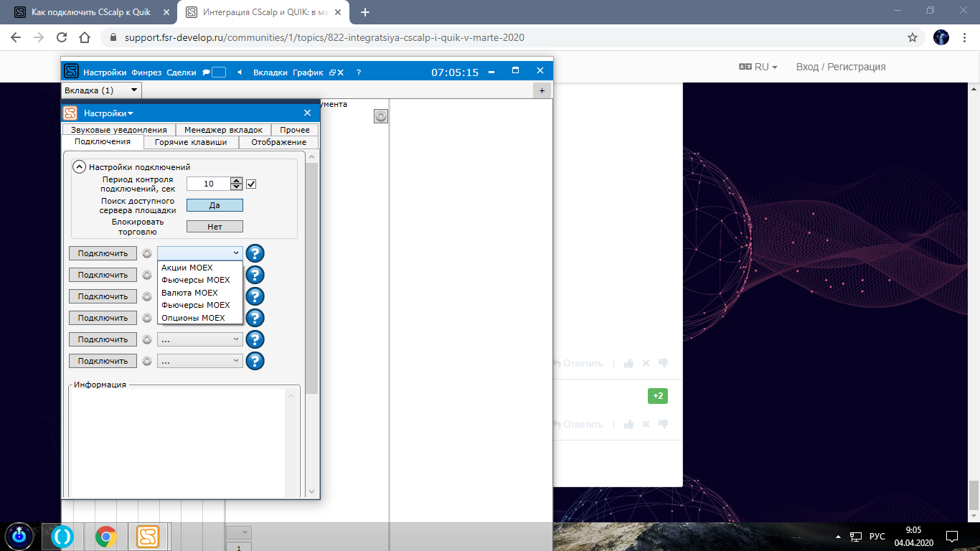Open Chrome from the taskbar
Viewport: 980px width, 551px height.
pos(106,536)
